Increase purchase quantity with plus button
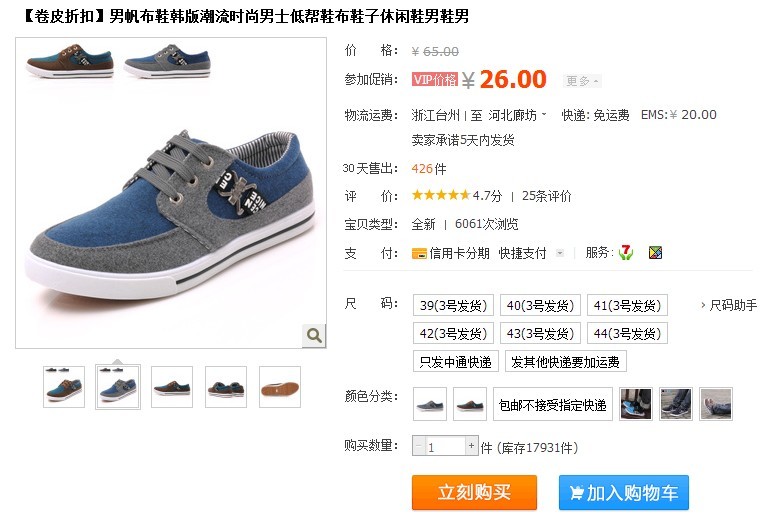 point(471,446)
